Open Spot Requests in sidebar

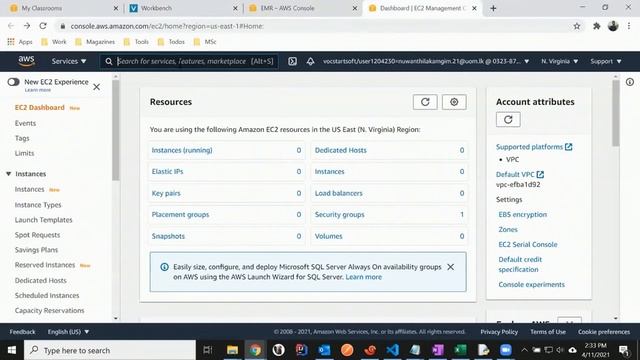(x=37, y=235)
